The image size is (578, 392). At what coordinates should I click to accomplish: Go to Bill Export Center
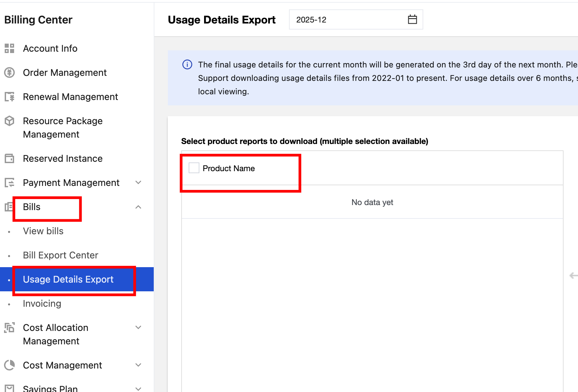60,255
